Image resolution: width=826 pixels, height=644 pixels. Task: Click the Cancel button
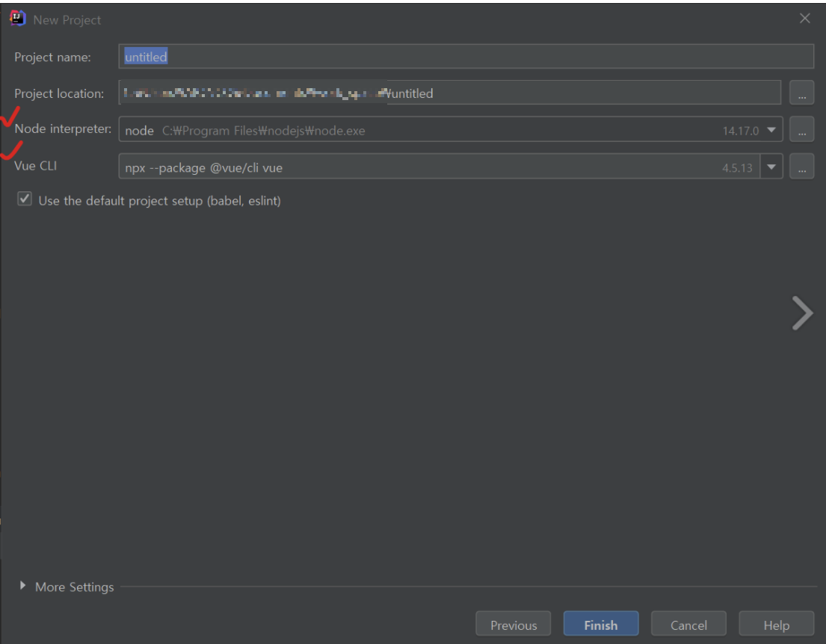point(688,624)
